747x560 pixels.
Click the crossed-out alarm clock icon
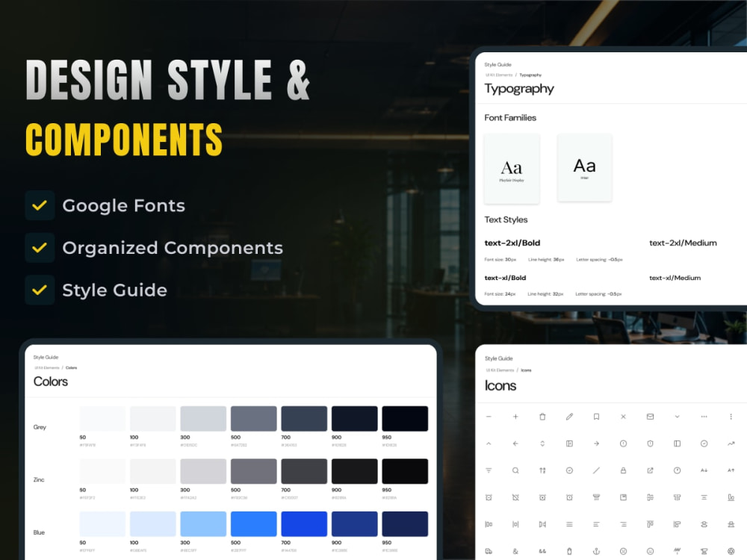515,497
